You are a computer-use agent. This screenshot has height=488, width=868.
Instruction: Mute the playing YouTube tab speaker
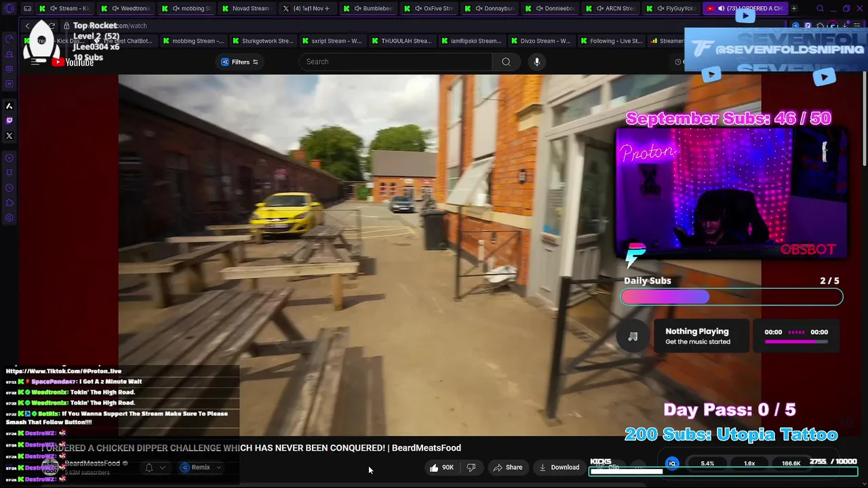click(x=721, y=9)
